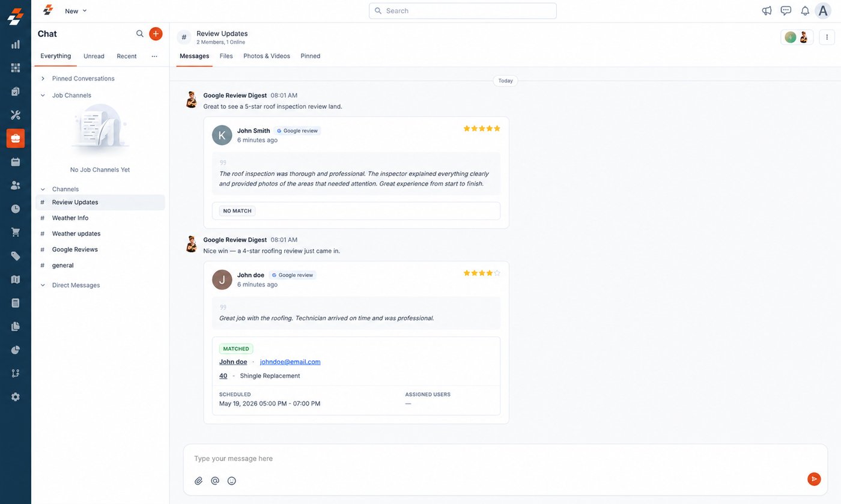Screen dimensions: 841x504
Task: Open the emoji picker icon
Action: [232, 481]
